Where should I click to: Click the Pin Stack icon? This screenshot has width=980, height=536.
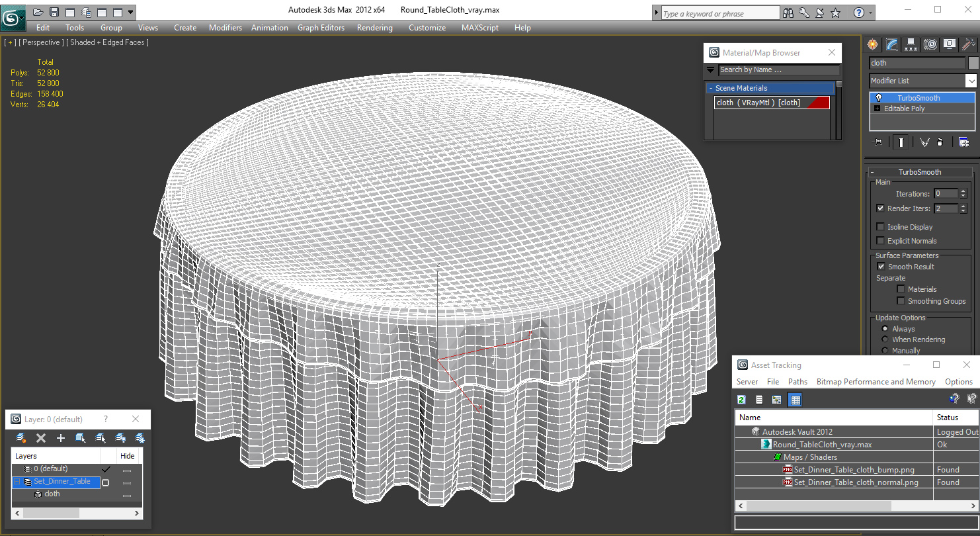point(878,142)
